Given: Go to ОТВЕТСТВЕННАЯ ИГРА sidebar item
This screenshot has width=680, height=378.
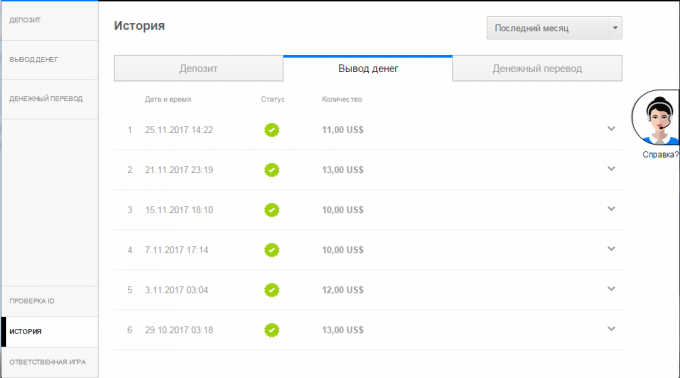Looking at the screenshot, I should 49,362.
